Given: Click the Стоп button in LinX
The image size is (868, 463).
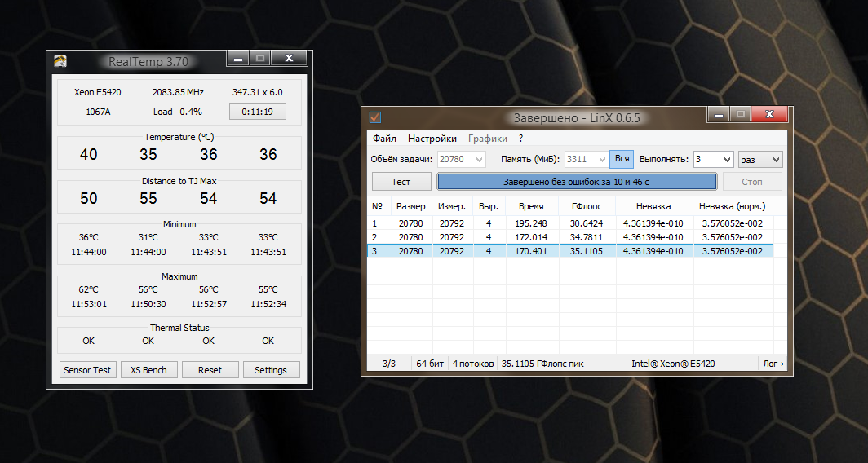Looking at the screenshot, I should (x=752, y=182).
